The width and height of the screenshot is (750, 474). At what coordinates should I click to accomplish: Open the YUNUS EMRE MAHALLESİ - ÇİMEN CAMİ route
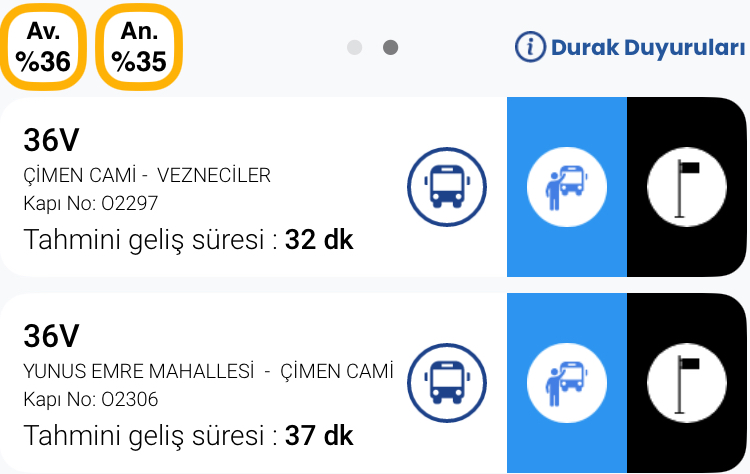207,372
